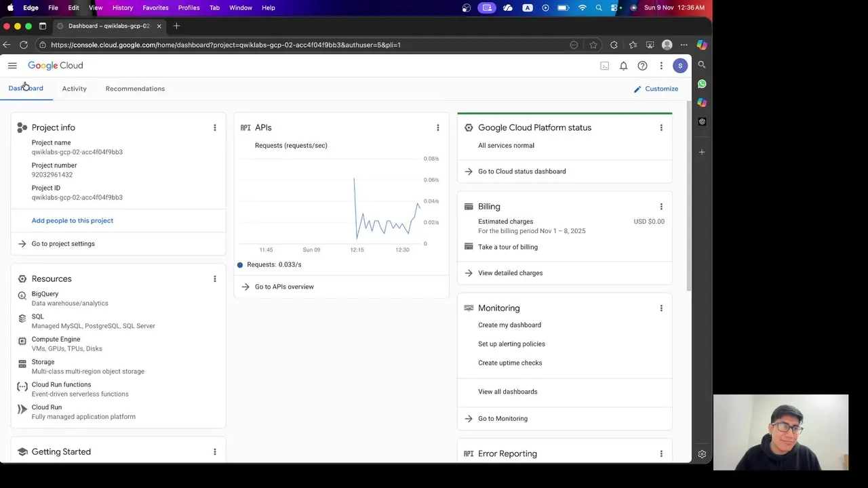
Task: Click Create uptime checks
Action: pyautogui.click(x=510, y=363)
